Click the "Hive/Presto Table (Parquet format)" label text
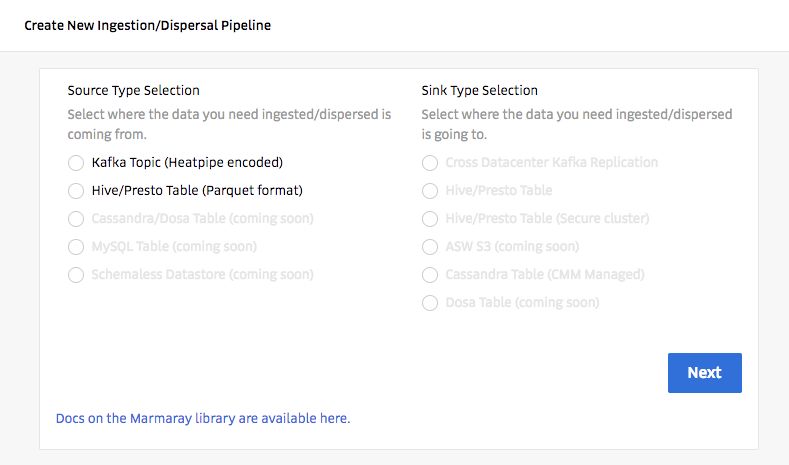 [x=196, y=191]
